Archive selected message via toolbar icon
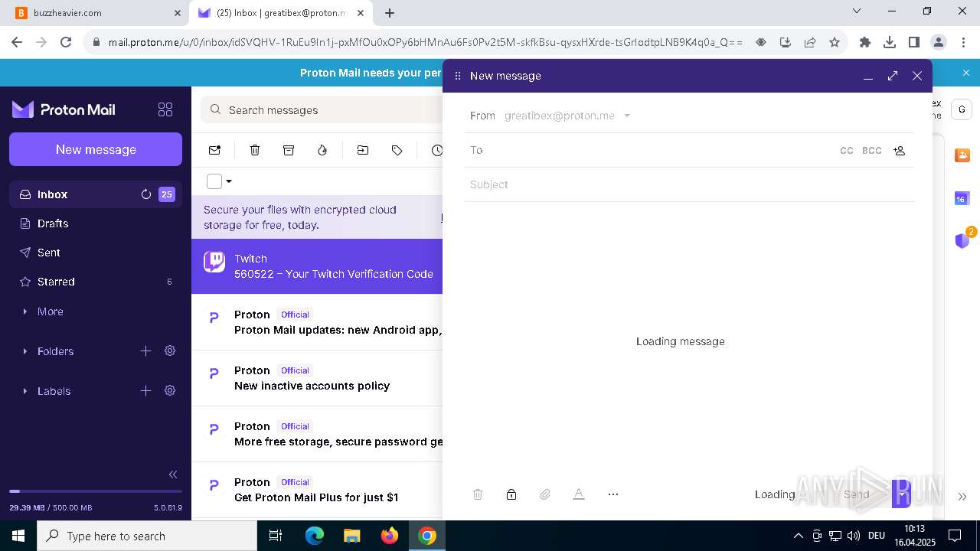Screen dimensions: 980x551 (289, 150)
